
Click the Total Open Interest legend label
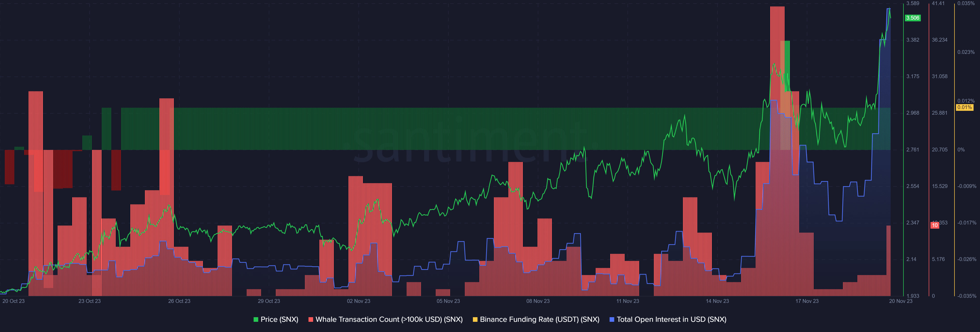(671, 319)
